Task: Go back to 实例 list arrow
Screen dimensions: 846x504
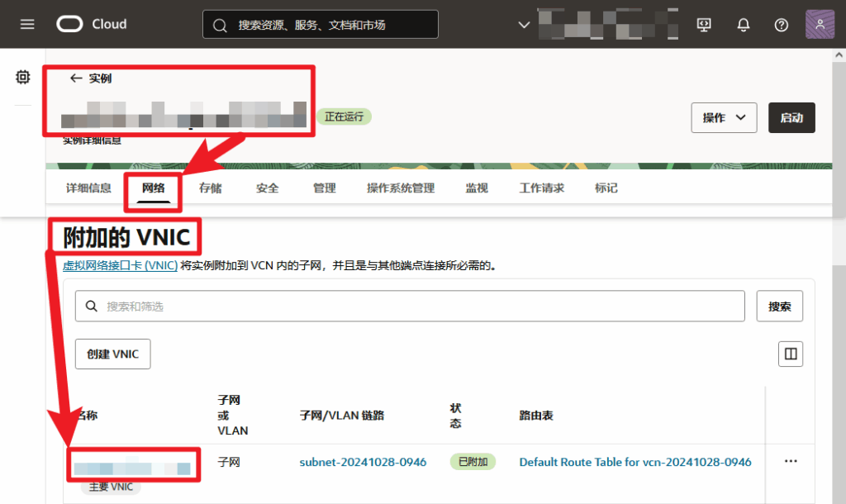Action: click(x=76, y=78)
